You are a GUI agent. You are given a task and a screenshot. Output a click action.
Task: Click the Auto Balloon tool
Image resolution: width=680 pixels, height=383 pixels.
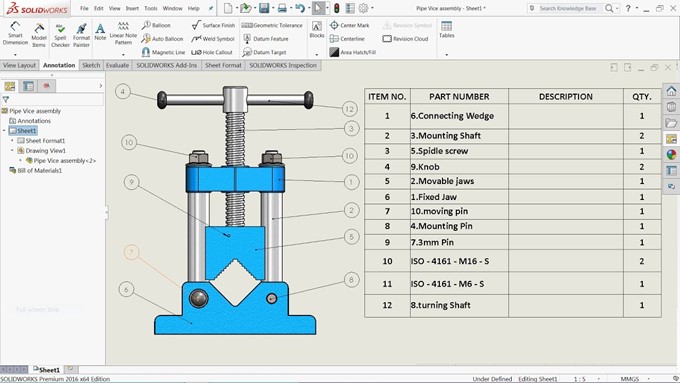coord(163,39)
